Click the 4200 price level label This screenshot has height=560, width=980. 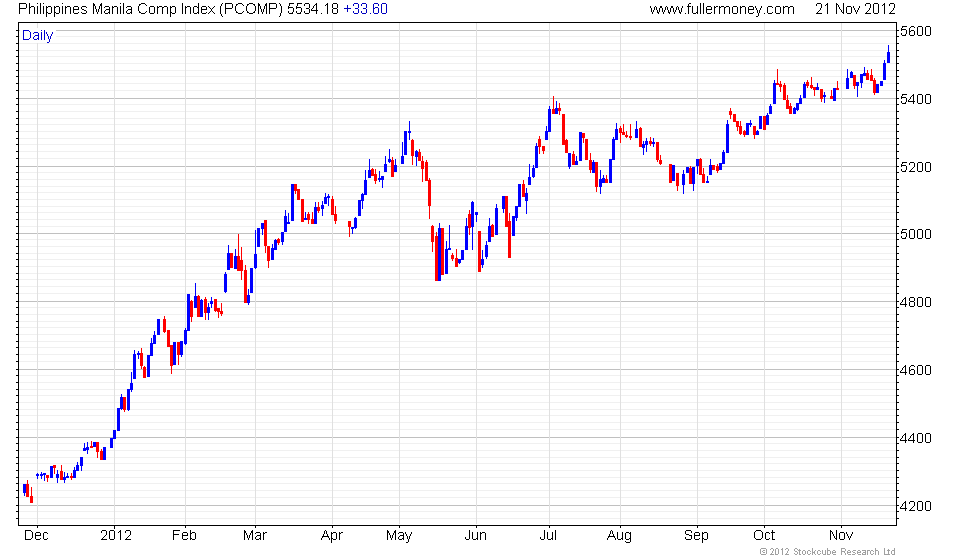916,506
